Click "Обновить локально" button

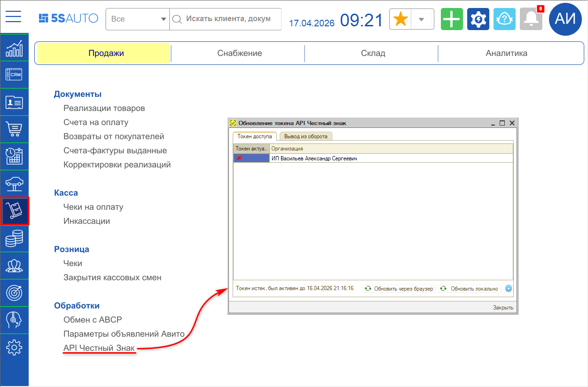pyautogui.click(x=470, y=288)
